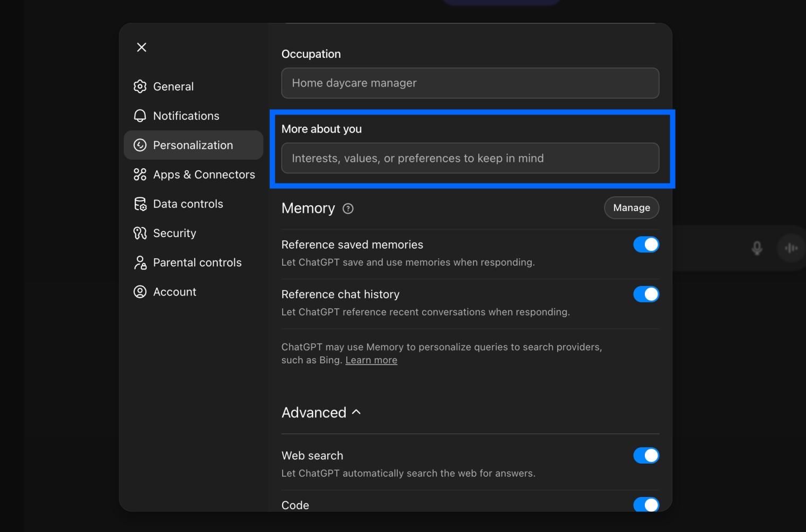Close the settings dialog with the X

(141, 47)
